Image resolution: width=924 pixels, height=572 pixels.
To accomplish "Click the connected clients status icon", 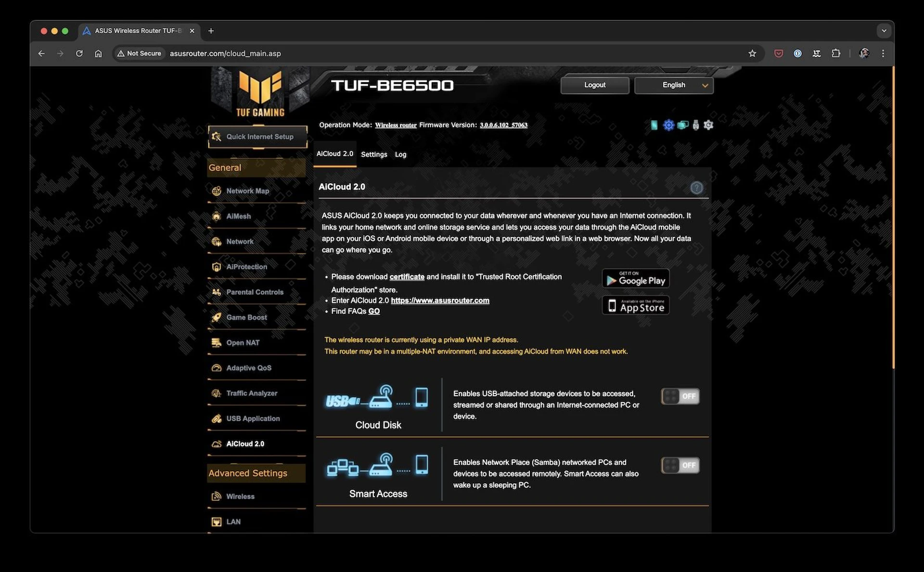I will point(682,125).
